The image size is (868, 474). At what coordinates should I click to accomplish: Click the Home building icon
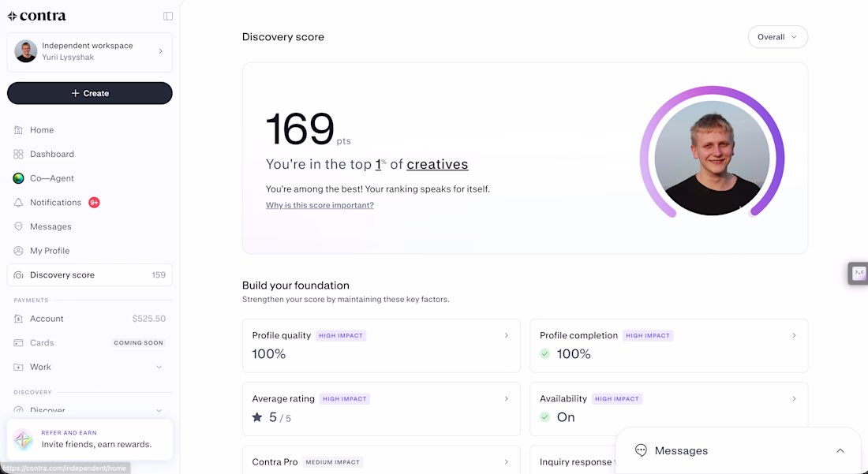click(18, 130)
